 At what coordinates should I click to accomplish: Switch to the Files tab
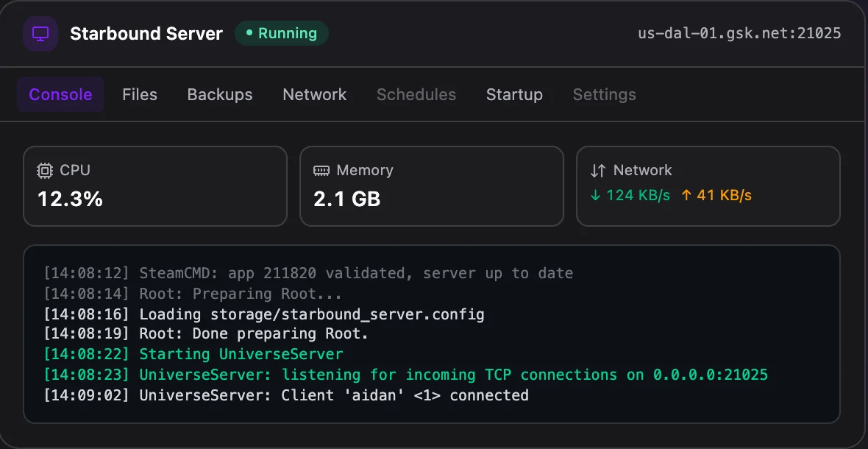pyautogui.click(x=140, y=95)
